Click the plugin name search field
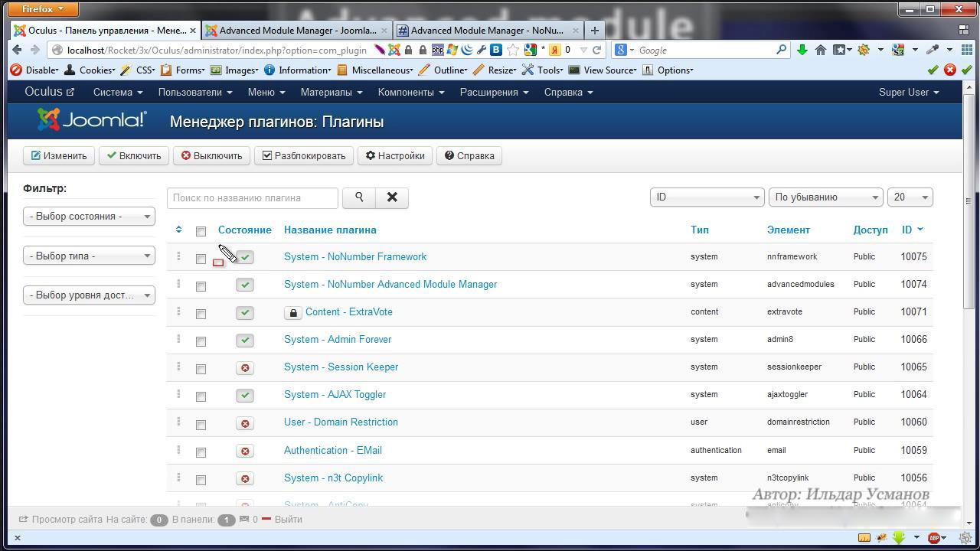 (253, 197)
